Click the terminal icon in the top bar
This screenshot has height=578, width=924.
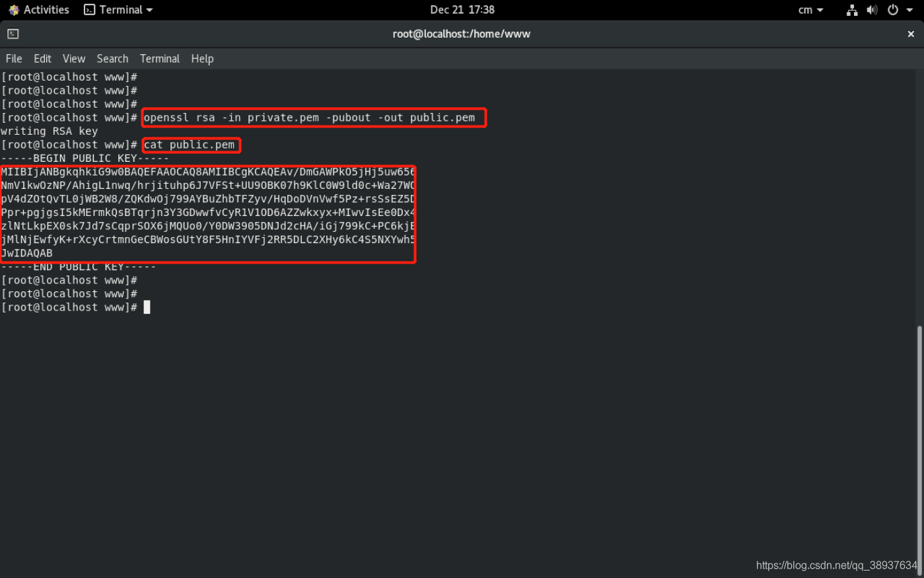(90, 10)
